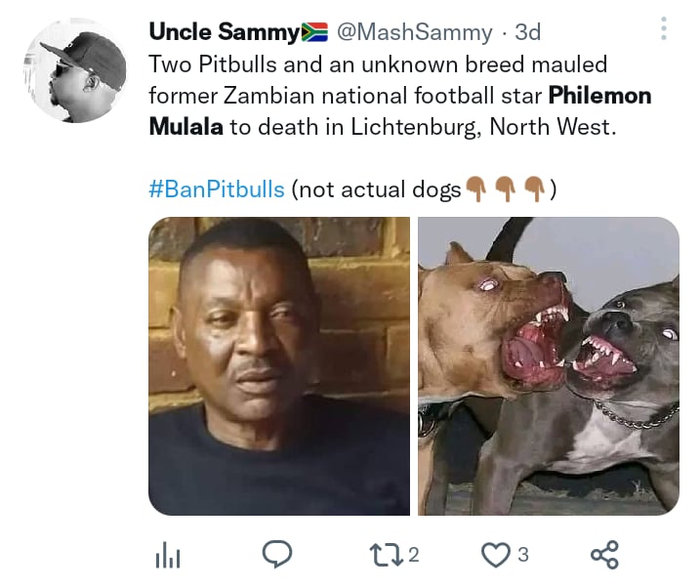Click the #BanPitbulls hashtag
Image resolution: width=700 pixels, height=588 pixels.
click(x=217, y=189)
